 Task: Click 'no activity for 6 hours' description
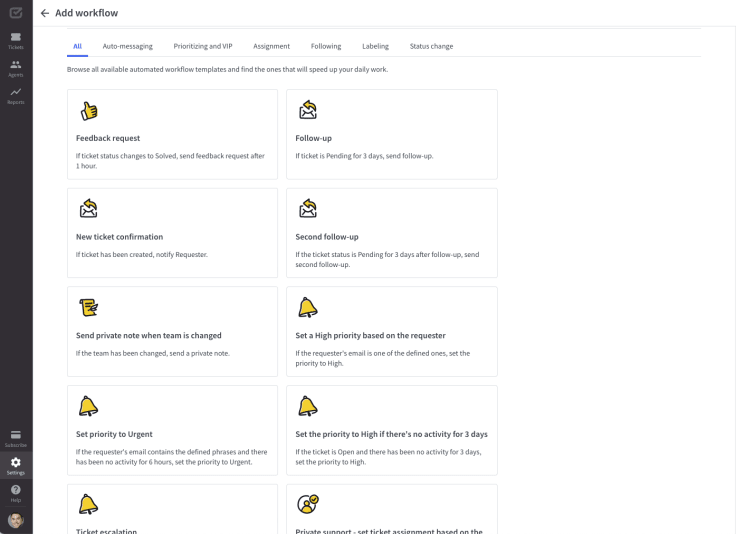[x=171, y=457]
